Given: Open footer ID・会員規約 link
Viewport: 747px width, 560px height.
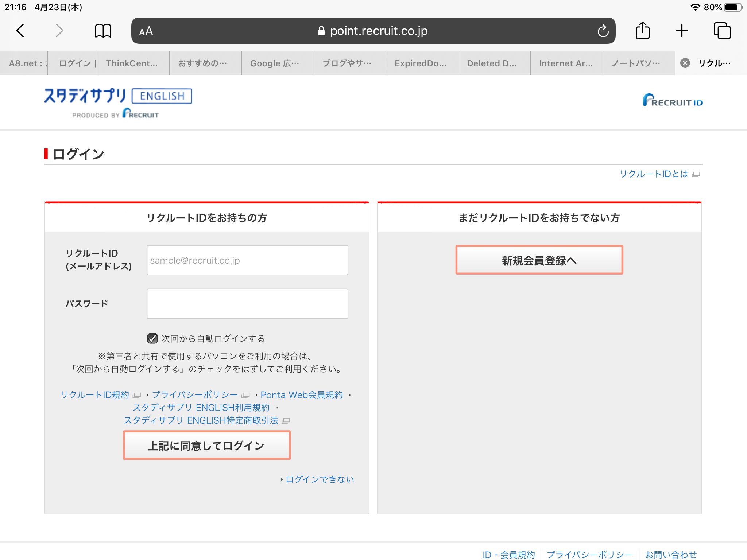Looking at the screenshot, I should pos(509,555).
